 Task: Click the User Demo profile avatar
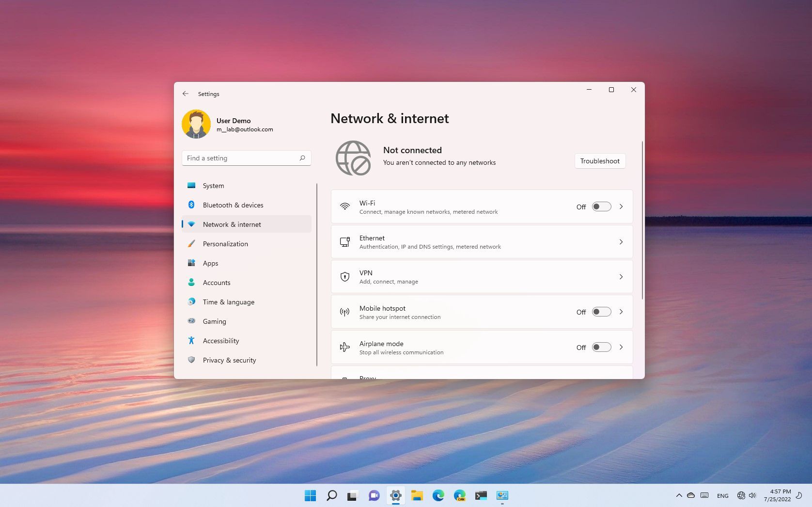[196, 124]
